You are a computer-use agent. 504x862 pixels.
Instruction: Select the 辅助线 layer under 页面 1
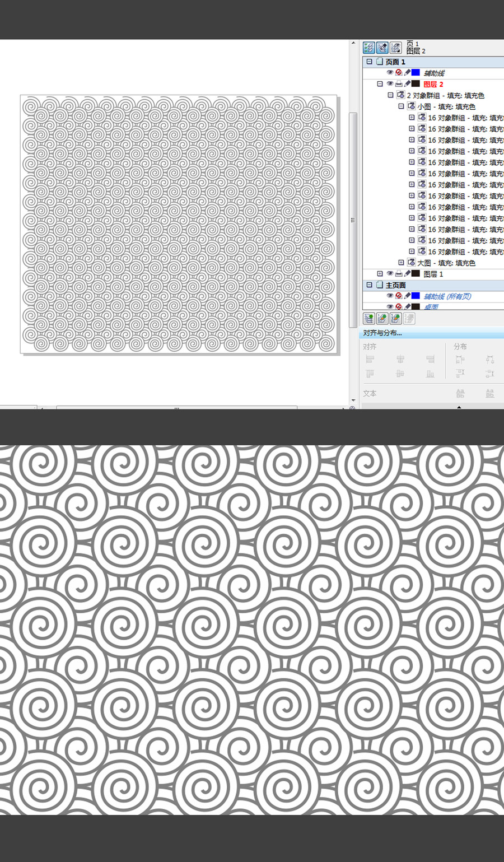coord(434,73)
